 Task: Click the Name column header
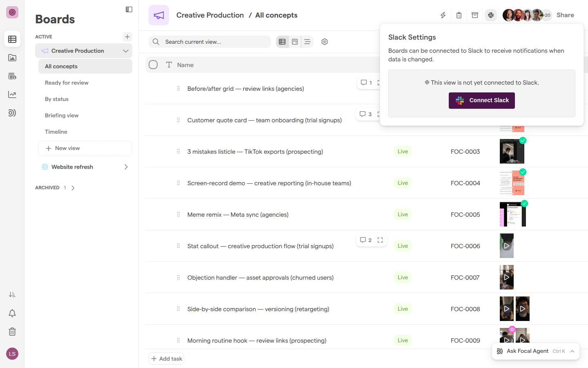coord(185,65)
